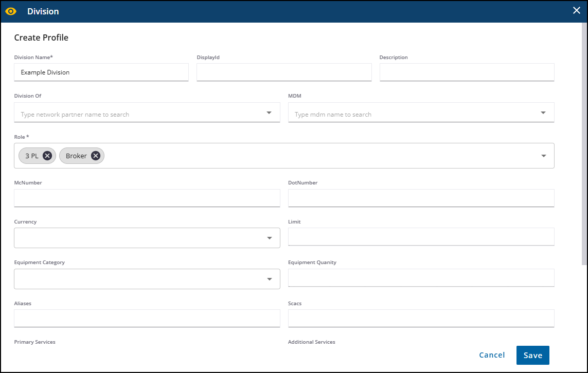588x373 pixels.
Task: Select the Limit input field
Action: point(421,237)
